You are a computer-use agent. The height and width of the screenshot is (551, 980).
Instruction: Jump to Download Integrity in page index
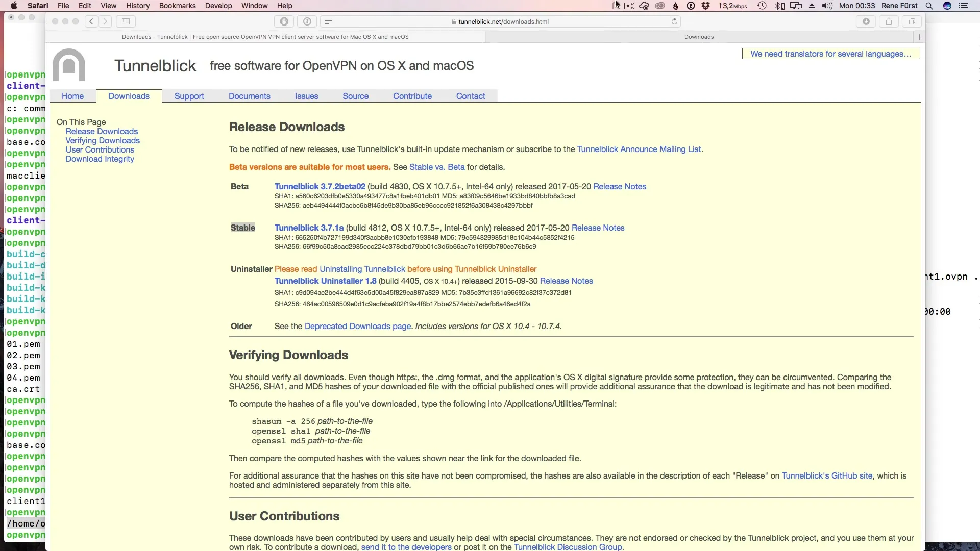pyautogui.click(x=100, y=159)
